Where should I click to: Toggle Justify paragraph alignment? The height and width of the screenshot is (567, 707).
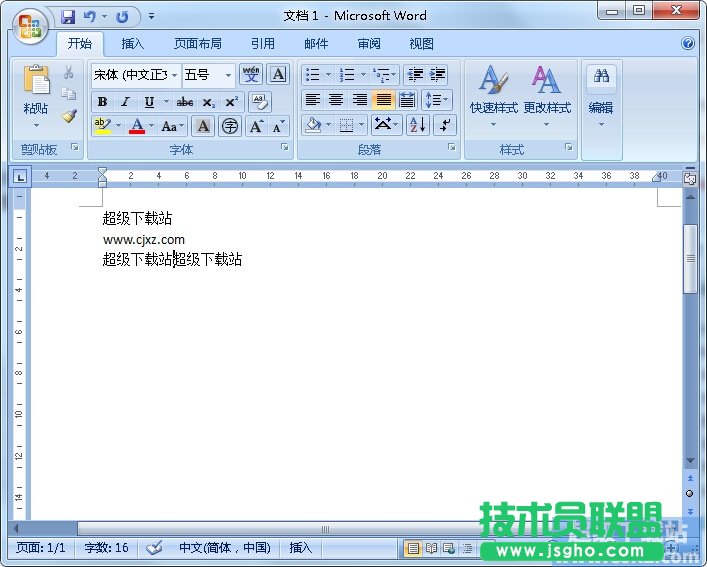(384, 100)
